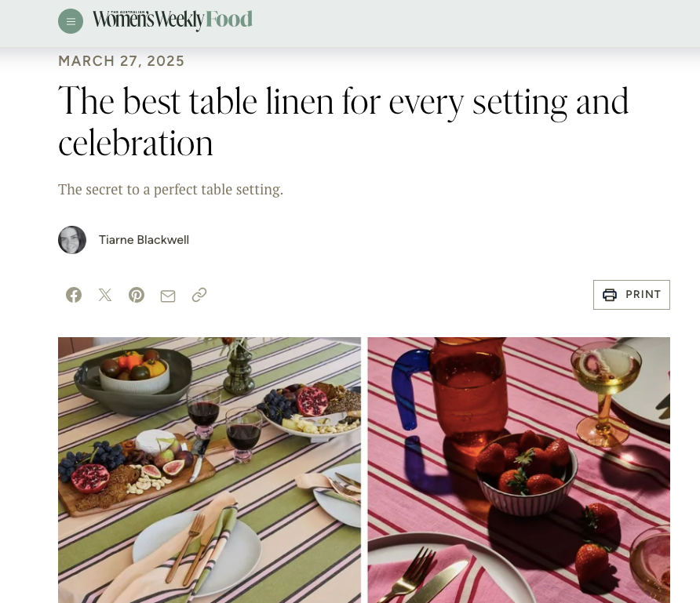Open the pink striped tablecloth photo

pyautogui.click(x=519, y=470)
